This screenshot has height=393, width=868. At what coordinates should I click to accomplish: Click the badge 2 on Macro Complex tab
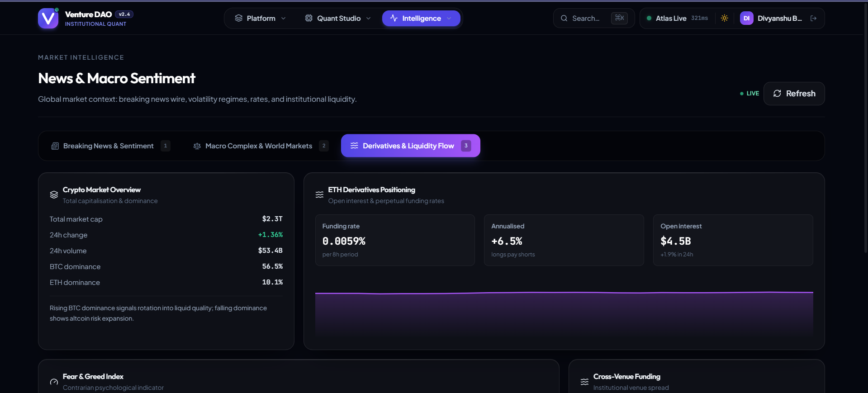(x=324, y=146)
